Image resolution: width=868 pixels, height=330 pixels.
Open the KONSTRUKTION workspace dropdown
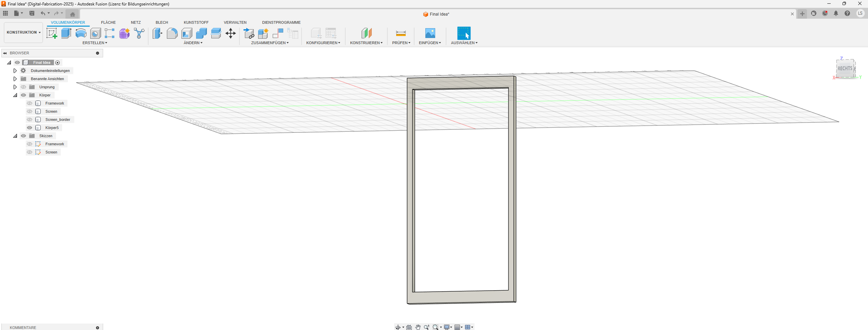click(23, 33)
